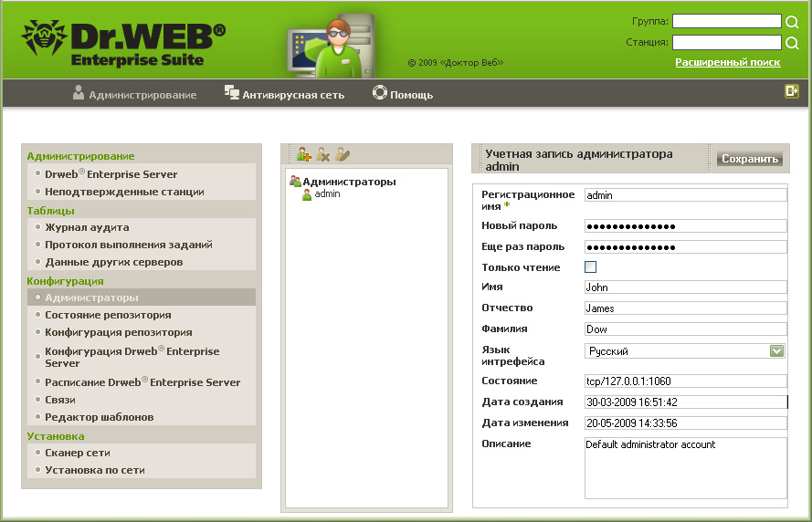Open Журнал аудита
812x522 pixels.
coord(87,227)
